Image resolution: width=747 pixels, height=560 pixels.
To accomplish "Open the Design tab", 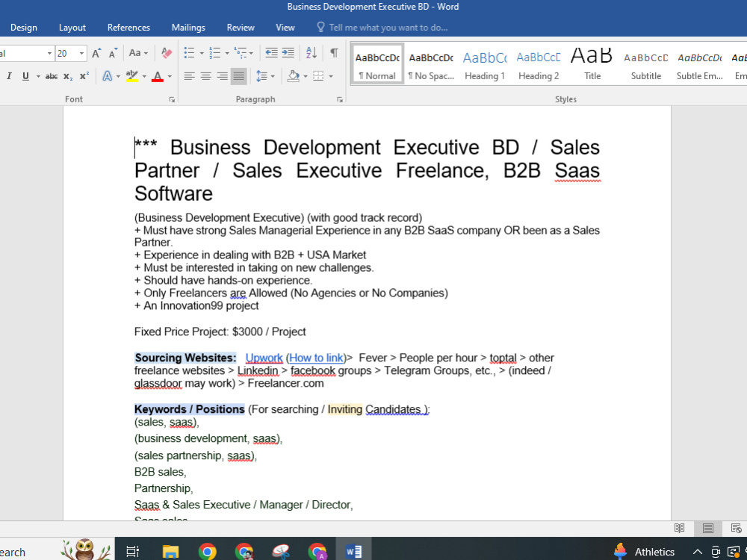I will pos(24,28).
